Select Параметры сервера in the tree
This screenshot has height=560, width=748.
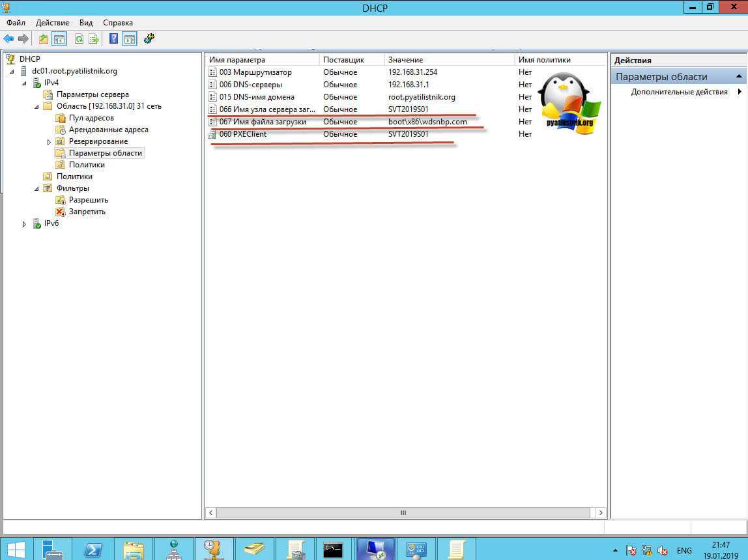point(93,95)
